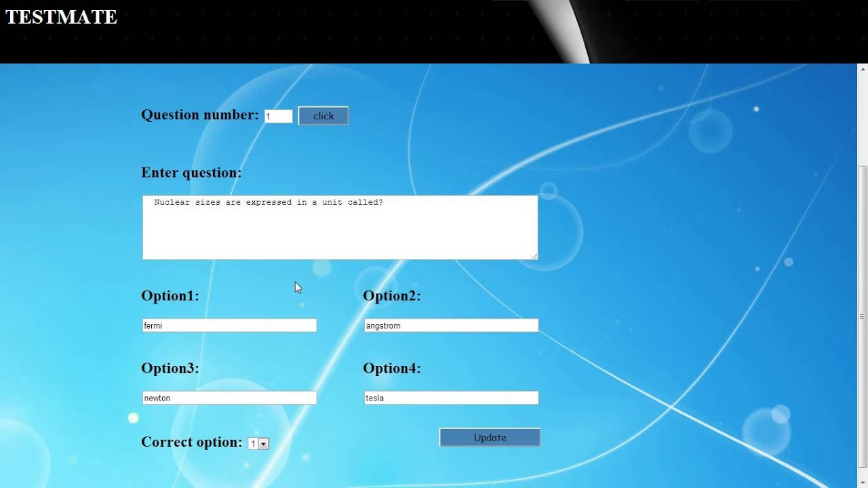
Task: Select the Option2 field containing angstrom
Action: tap(451, 325)
